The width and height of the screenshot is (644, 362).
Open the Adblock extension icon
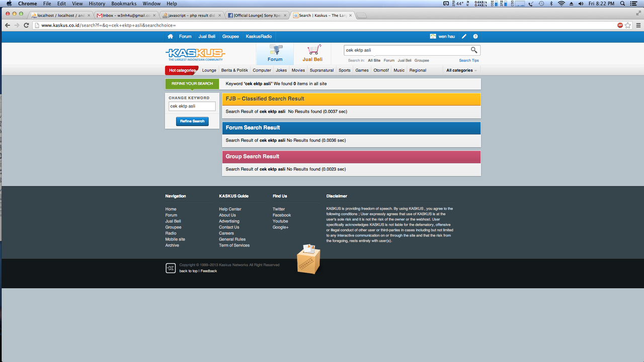click(x=620, y=25)
